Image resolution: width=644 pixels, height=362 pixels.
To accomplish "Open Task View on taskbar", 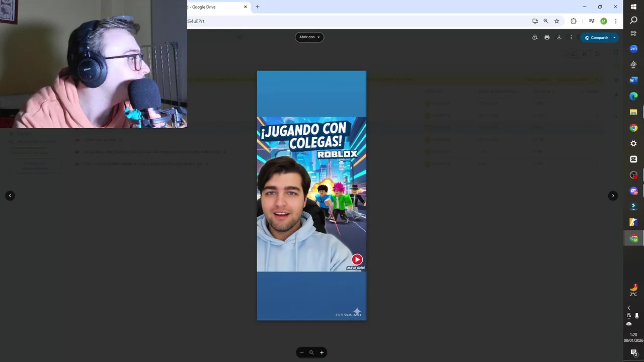I will pyautogui.click(x=633, y=33).
